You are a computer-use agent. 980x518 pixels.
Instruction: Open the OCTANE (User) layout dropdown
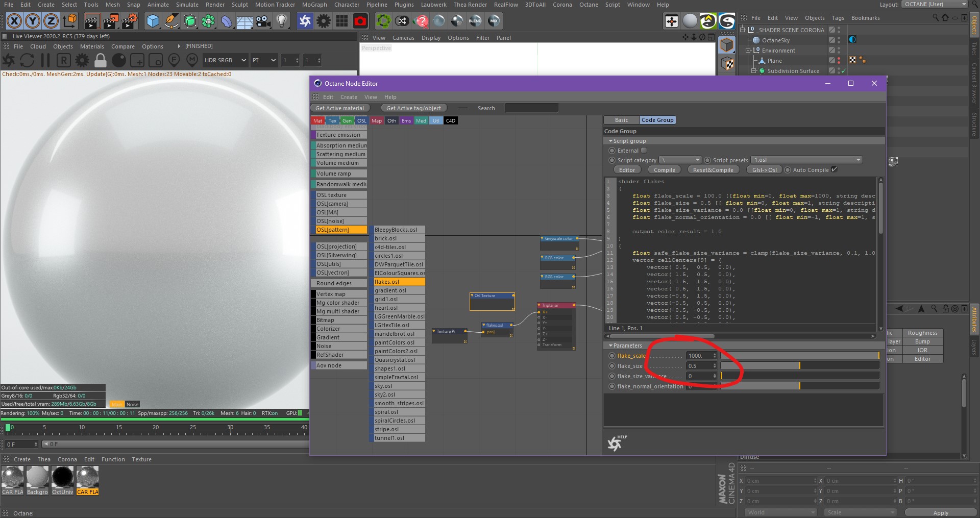pyautogui.click(x=935, y=4)
